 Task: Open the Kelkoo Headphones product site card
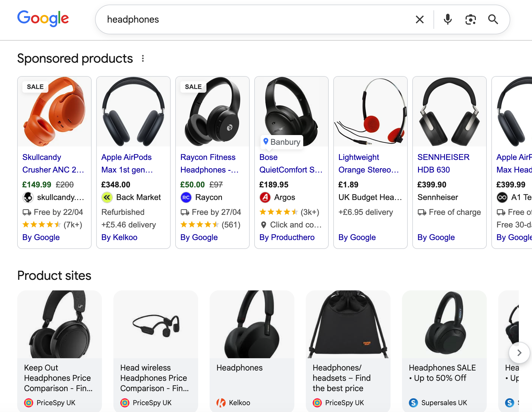[x=252, y=351]
